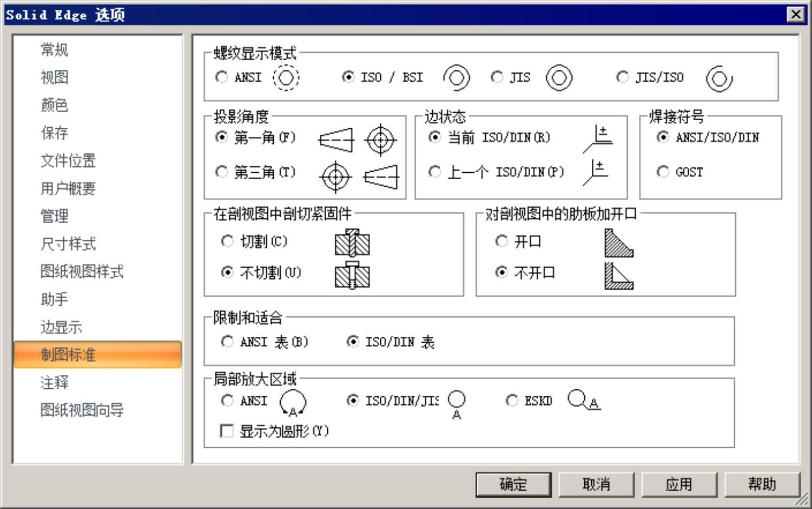Viewport: 812px width, 509px height.
Task: Open the 视图 options page
Action: pyautogui.click(x=98, y=77)
